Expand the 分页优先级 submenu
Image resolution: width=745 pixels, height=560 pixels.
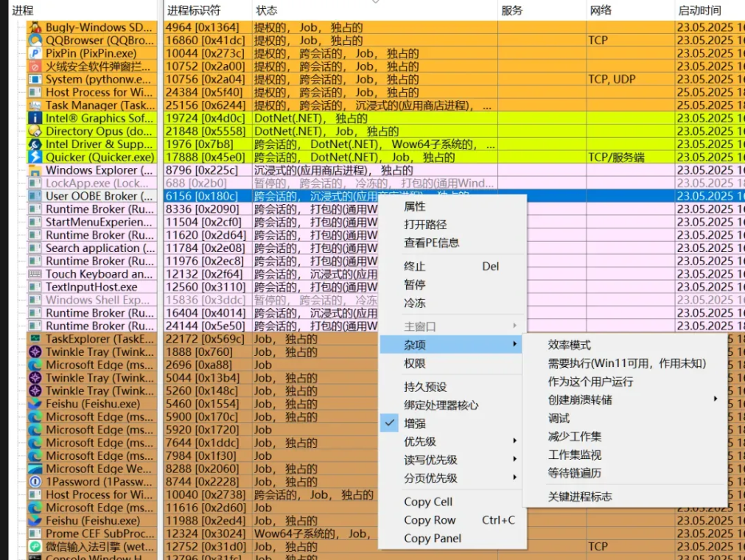click(452, 477)
